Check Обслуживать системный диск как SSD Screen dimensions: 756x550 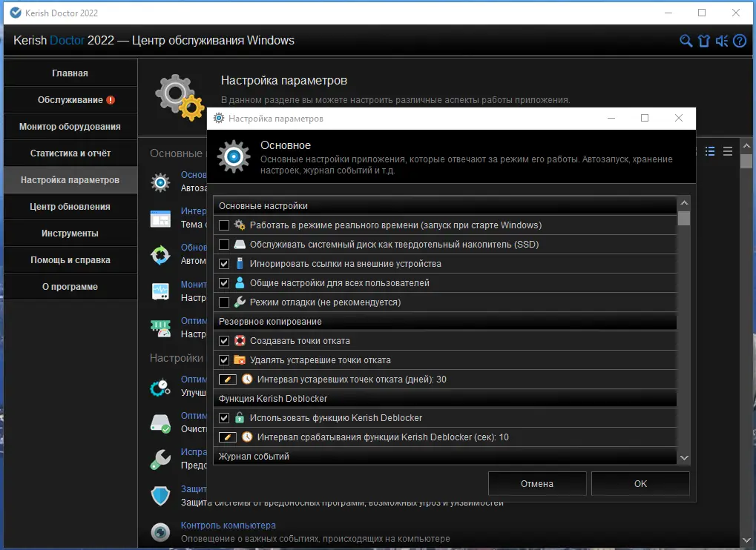pyautogui.click(x=224, y=244)
